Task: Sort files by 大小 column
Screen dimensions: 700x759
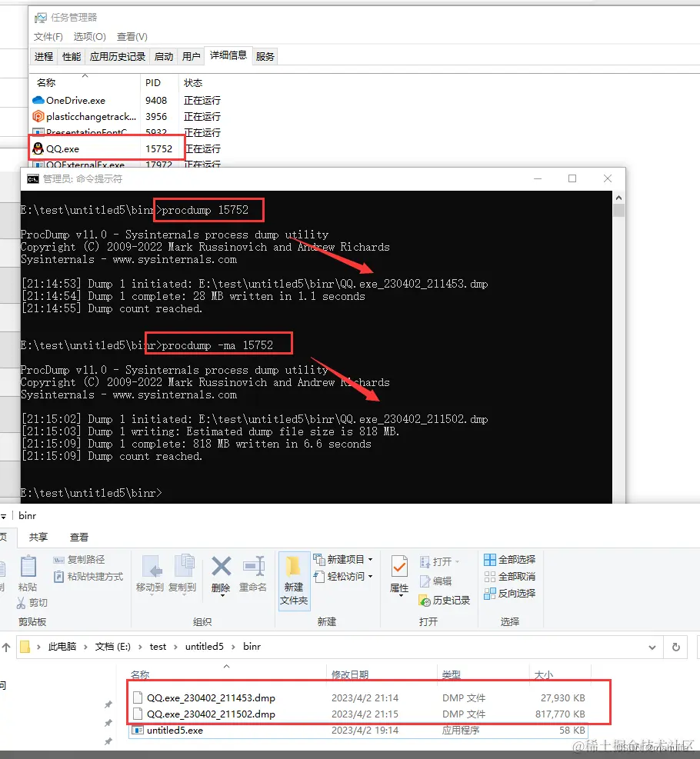Action: click(x=544, y=674)
